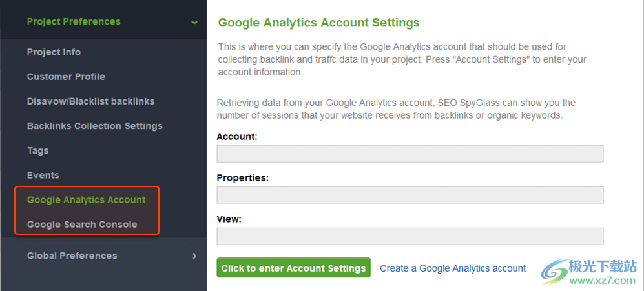Screen dimensions: 644x291
Task: Click the Account input field
Action: pyautogui.click(x=410, y=154)
